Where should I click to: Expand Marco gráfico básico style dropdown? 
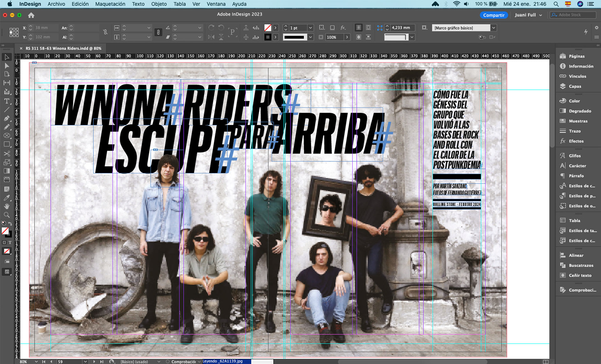point(493,28)
